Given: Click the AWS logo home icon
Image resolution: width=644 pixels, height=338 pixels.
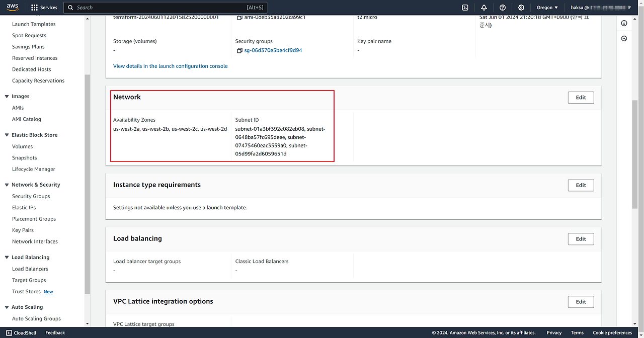Looking at the screenshot, I should coord(13,8).
